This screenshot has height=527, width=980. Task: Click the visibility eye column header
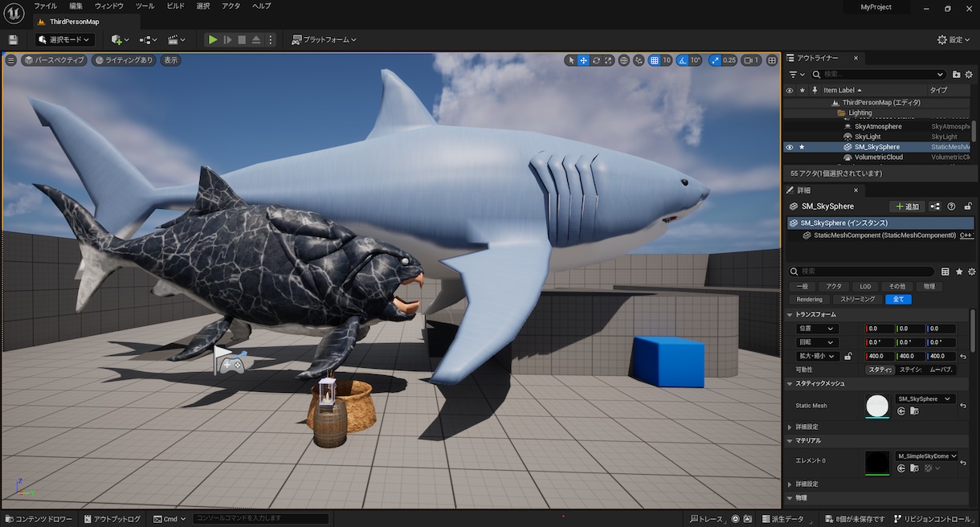click(790, 90)
